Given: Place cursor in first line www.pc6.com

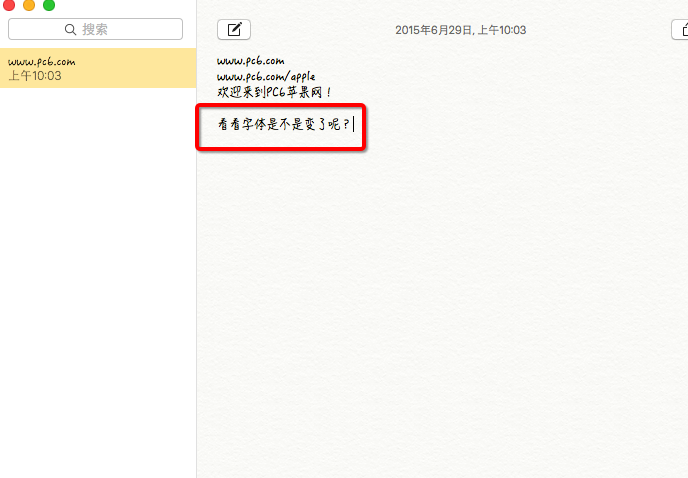Looking at the screenshot, I should click(x=251, y=61).
